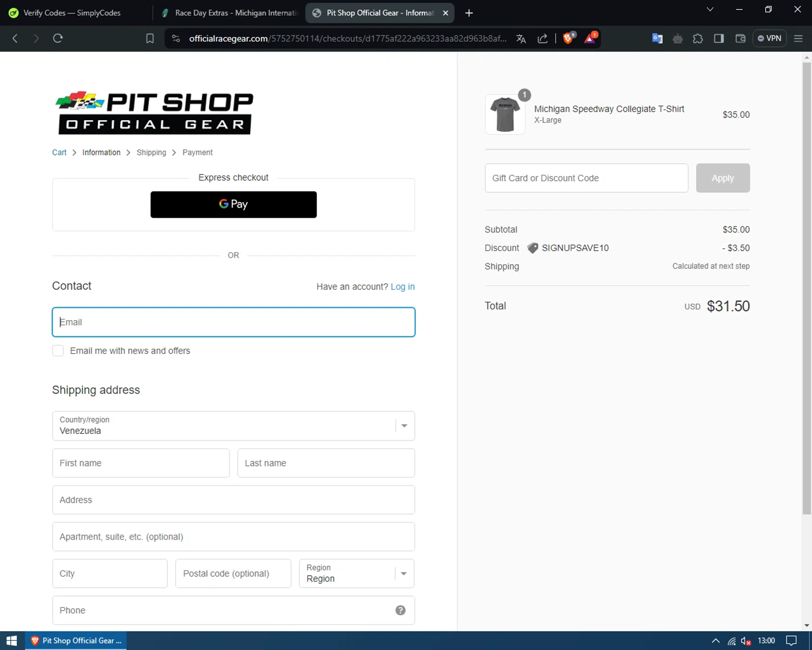Focus the Email input field

(x=233, y=322)
